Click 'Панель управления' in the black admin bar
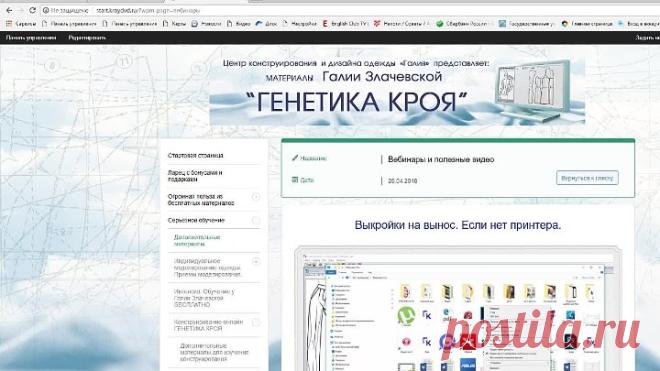 coord(31,37)
